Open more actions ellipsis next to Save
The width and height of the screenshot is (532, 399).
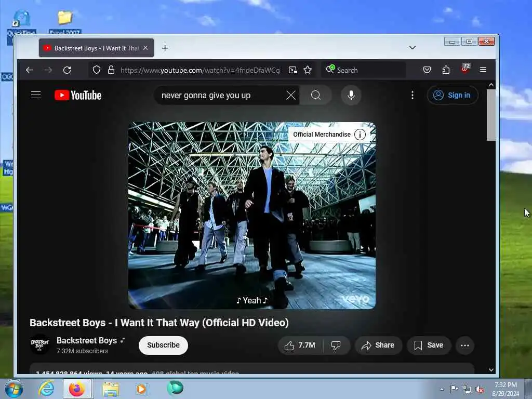pos(465,345)
